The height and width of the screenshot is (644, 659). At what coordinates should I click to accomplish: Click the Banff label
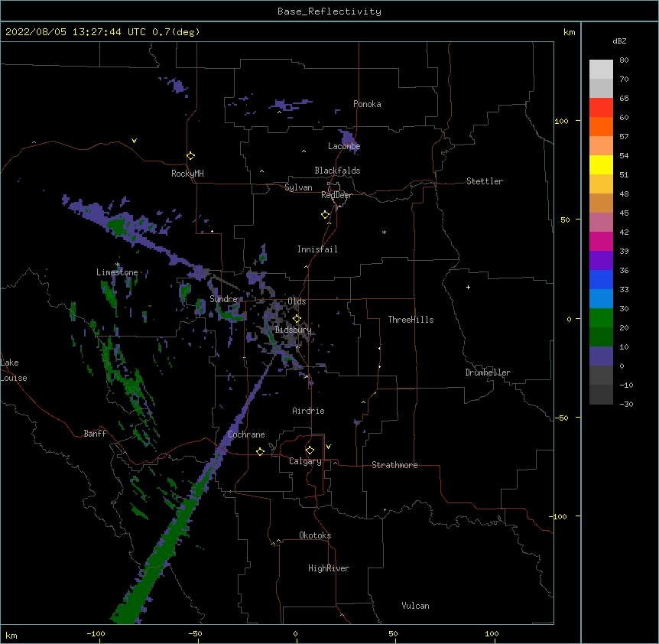pyautogui.click(x=95, y=434)
